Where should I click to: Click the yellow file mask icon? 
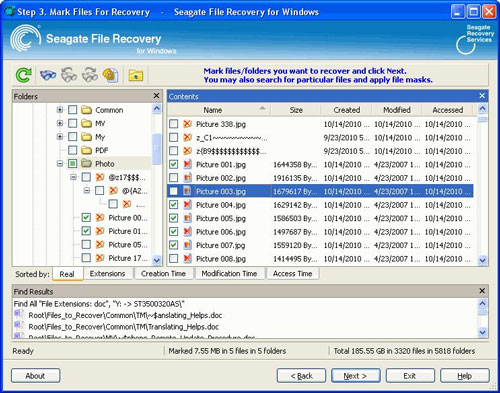pyautogui.click(x=111, y=75)
